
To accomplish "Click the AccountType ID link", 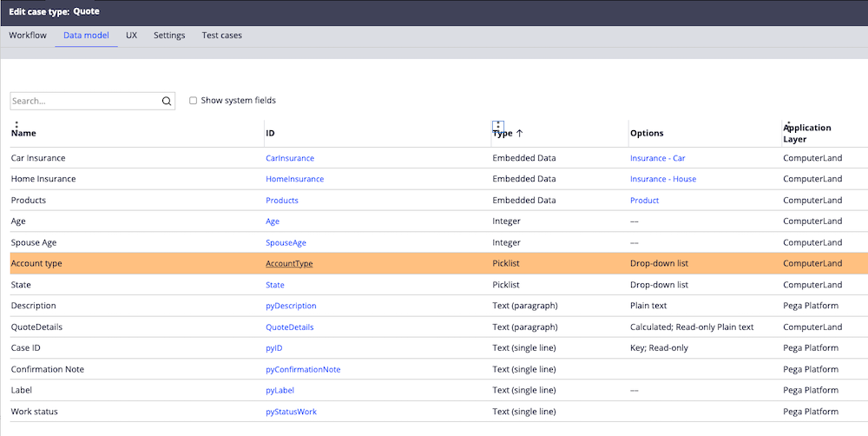I will (x=289, y=263).
